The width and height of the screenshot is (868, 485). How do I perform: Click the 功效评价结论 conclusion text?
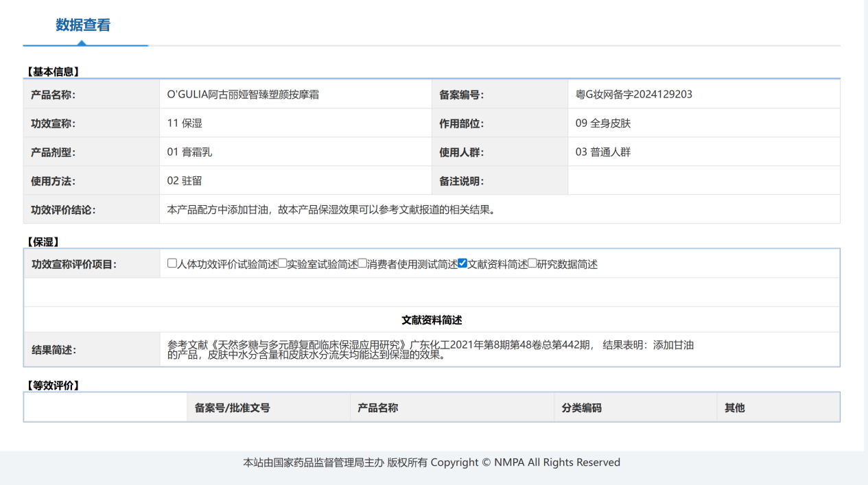[x=331, y=210]
